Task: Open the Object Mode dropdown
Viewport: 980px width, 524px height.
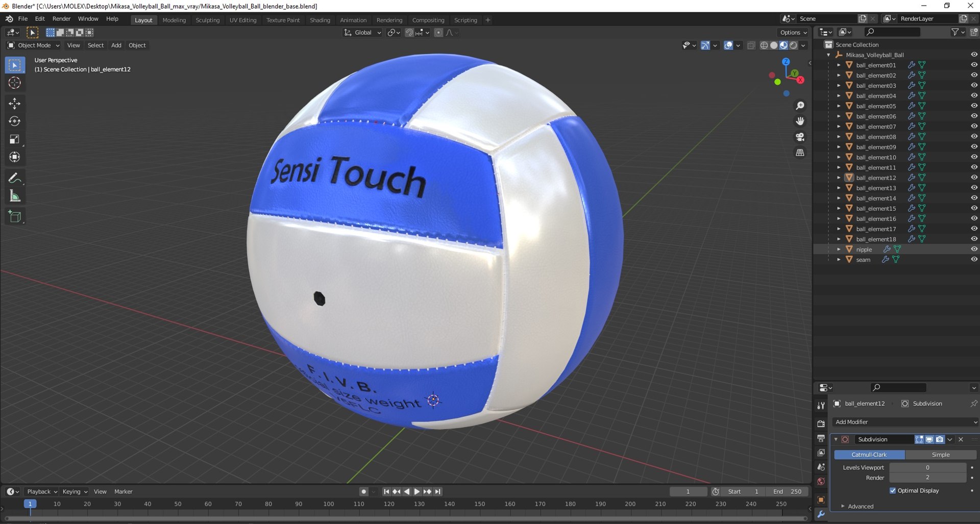Action: click(x=33, y=45)
